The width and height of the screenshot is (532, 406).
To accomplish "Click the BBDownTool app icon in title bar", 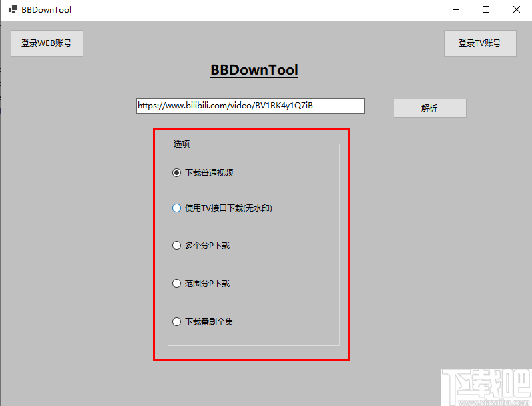I will pos(13,9).
